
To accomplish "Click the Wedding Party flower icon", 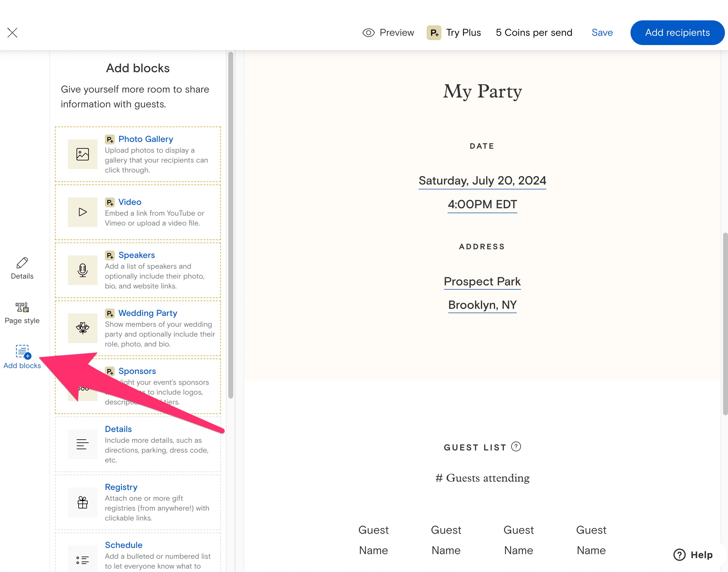I will tap(82, 328).
